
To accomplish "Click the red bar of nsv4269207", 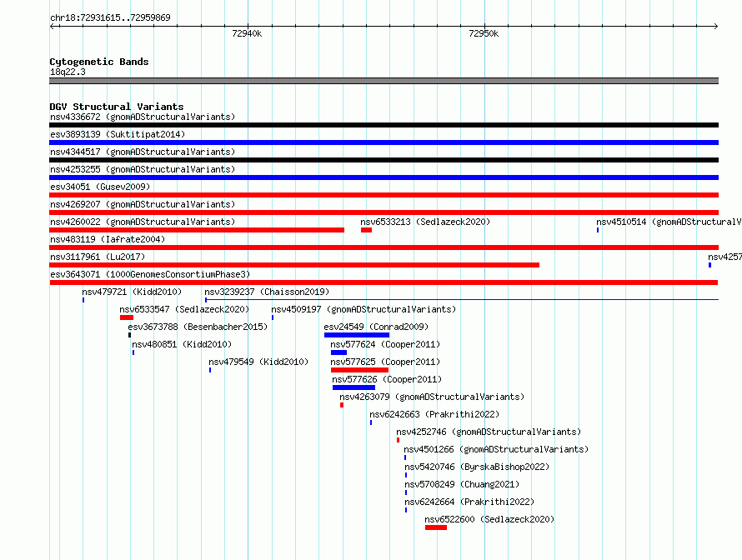I will pyautogui.click(x=384, y=212).
